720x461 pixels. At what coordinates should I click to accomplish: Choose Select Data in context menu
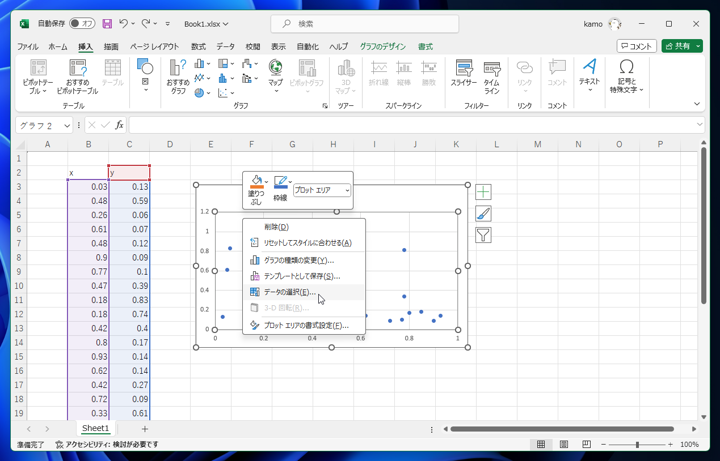[304, 292]
